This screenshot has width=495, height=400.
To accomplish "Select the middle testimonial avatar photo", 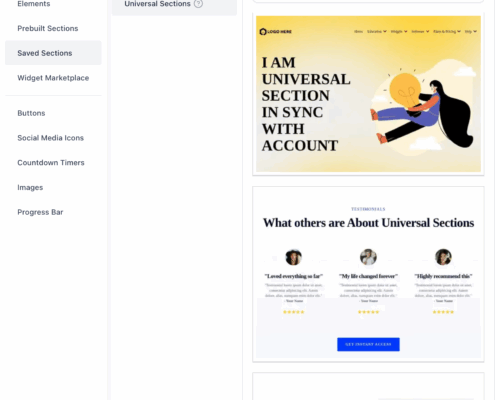I will click(368, 257).
